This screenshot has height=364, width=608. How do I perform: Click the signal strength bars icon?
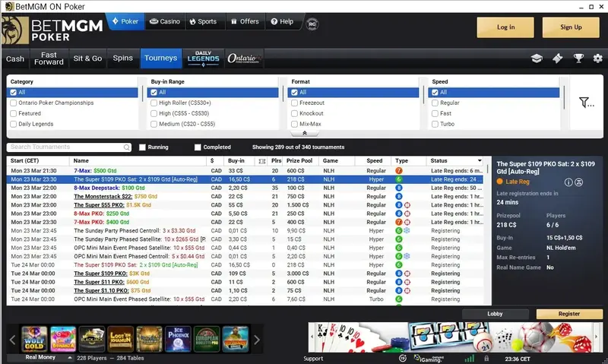coord(470,359)
